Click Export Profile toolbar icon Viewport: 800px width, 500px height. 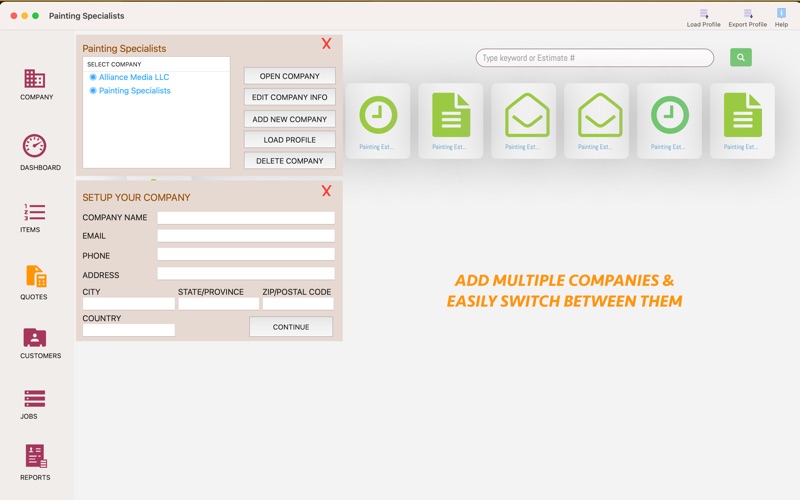tap(747, 18)
